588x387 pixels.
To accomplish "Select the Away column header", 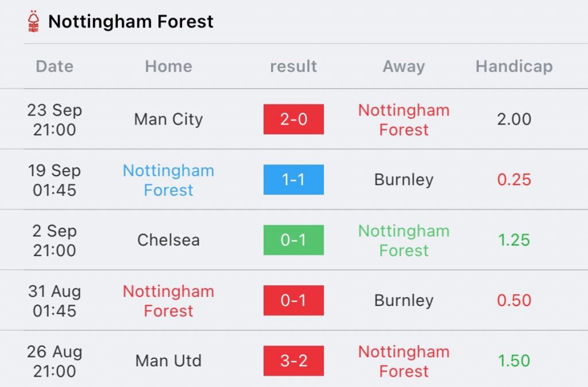I will pos(404,67).
